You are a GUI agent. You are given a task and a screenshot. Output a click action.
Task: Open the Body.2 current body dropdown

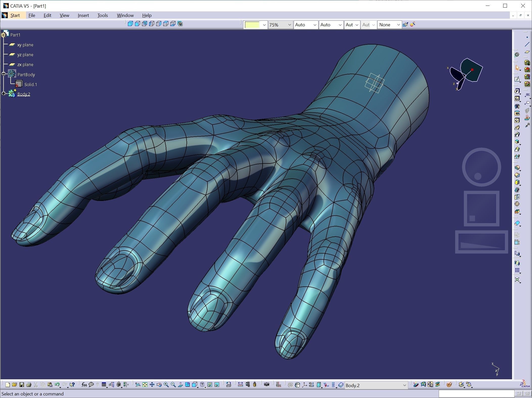404,385
